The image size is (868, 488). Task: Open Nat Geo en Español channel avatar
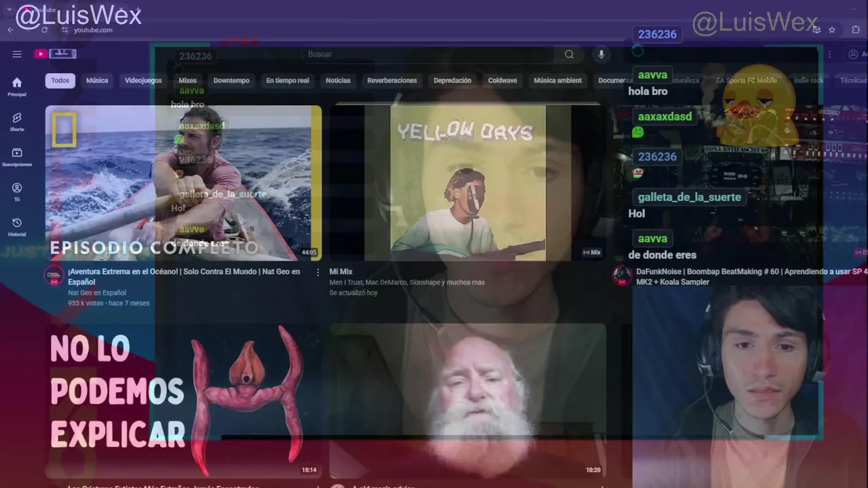tap(54, 276)
